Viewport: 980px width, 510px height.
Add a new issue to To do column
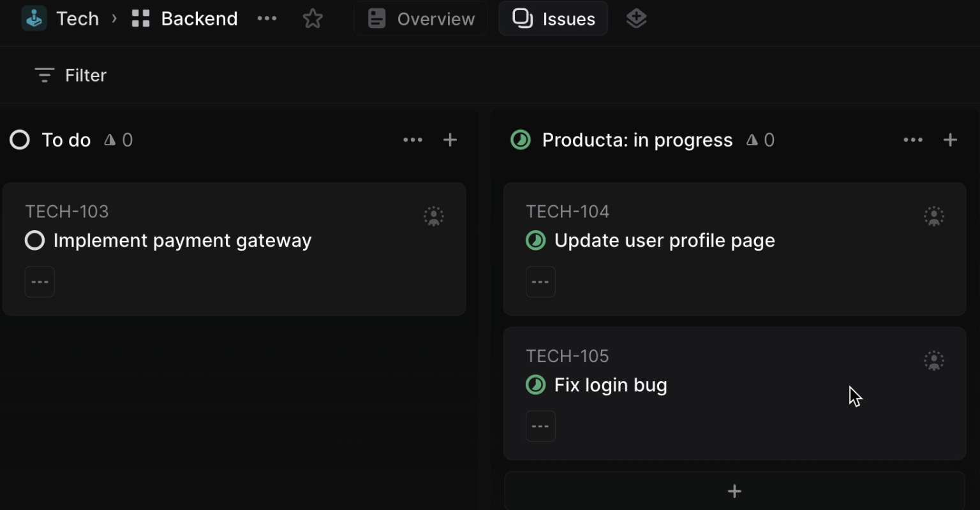450,140
